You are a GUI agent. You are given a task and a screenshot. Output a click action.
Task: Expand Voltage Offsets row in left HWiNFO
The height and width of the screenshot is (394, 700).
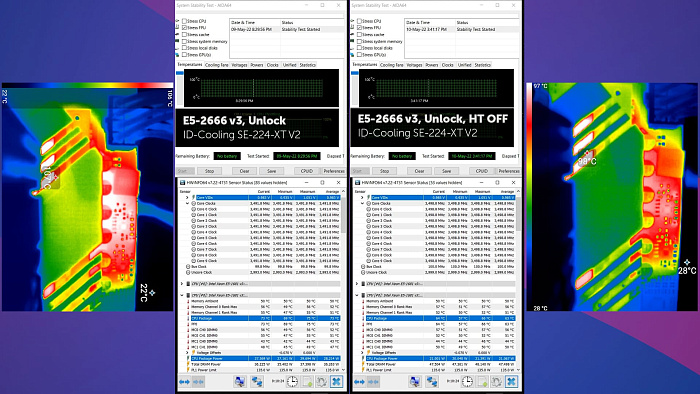coord(188,353)
